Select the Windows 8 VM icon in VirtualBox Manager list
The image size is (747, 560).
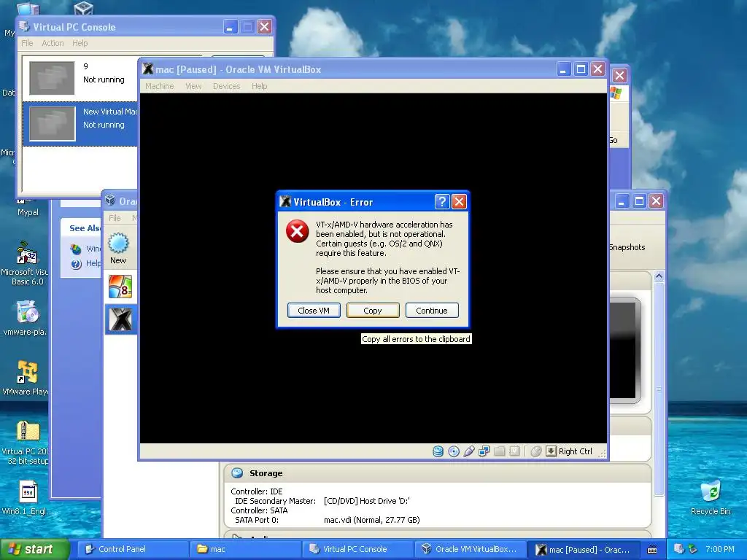tap(120, 286)
